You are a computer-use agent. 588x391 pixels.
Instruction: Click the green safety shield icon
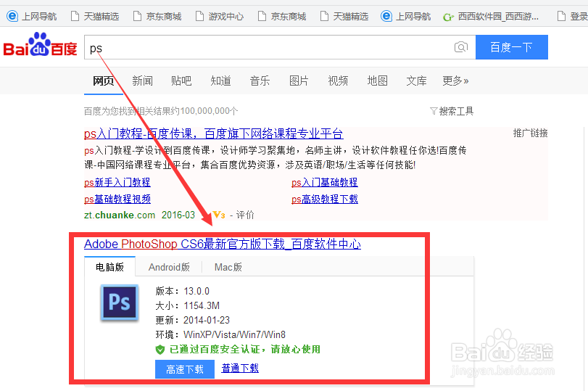pyautogui.click(x=160, y=350)
